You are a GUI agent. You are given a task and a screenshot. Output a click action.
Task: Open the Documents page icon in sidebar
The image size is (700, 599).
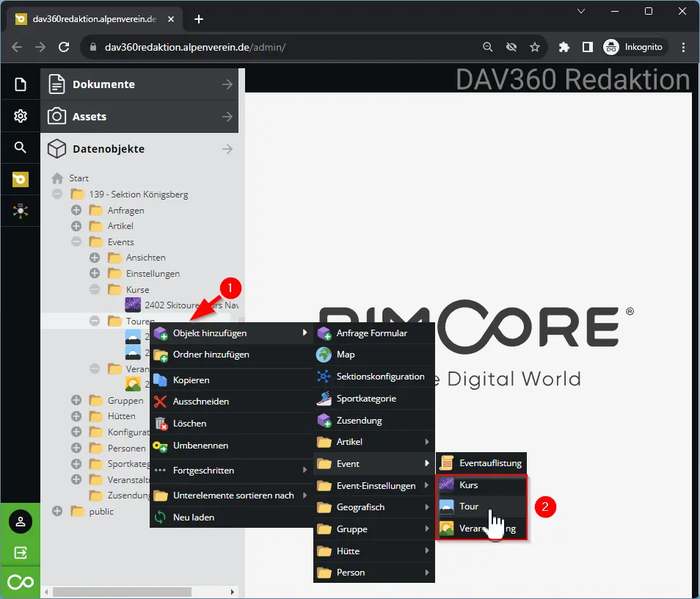tap(21, 84)
